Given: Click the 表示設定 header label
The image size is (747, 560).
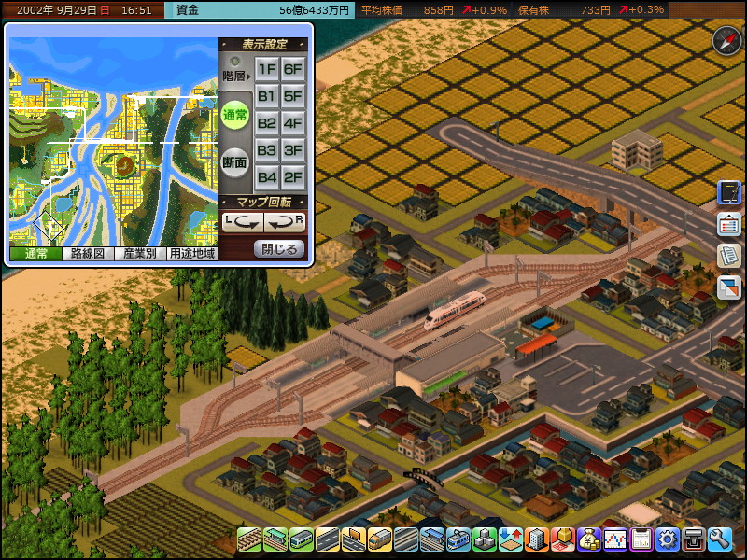Looking at the screenshot, I should tap(264, 44).
